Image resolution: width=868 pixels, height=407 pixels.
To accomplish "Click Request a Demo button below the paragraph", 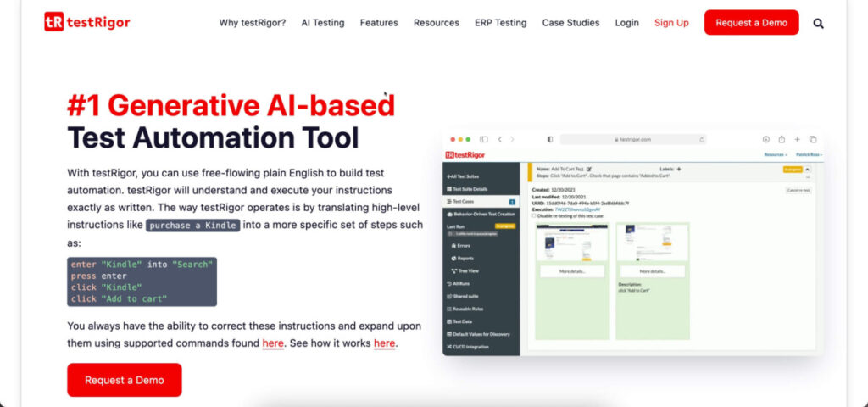I will click(125, 380).
